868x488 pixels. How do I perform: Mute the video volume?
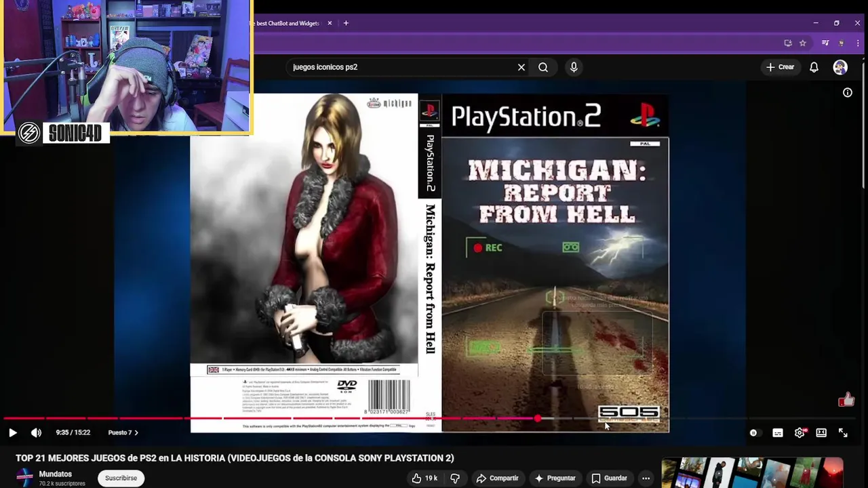point(36,432)
